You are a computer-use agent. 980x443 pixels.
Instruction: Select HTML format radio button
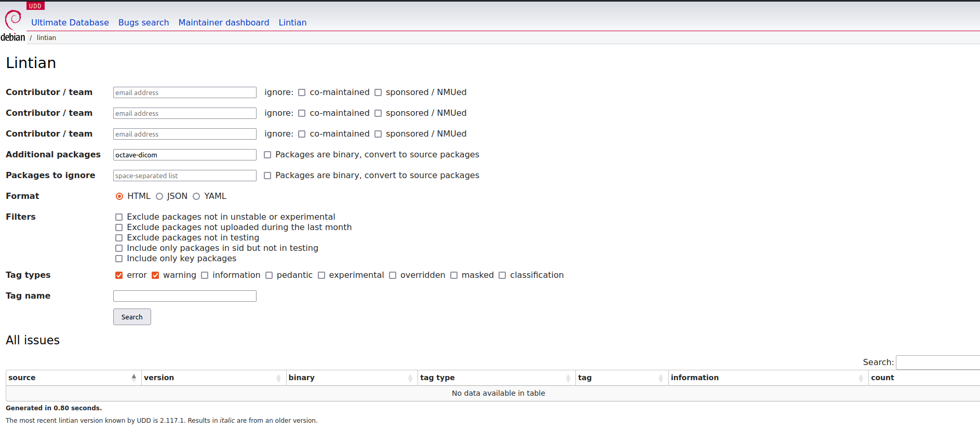[119, 196]
